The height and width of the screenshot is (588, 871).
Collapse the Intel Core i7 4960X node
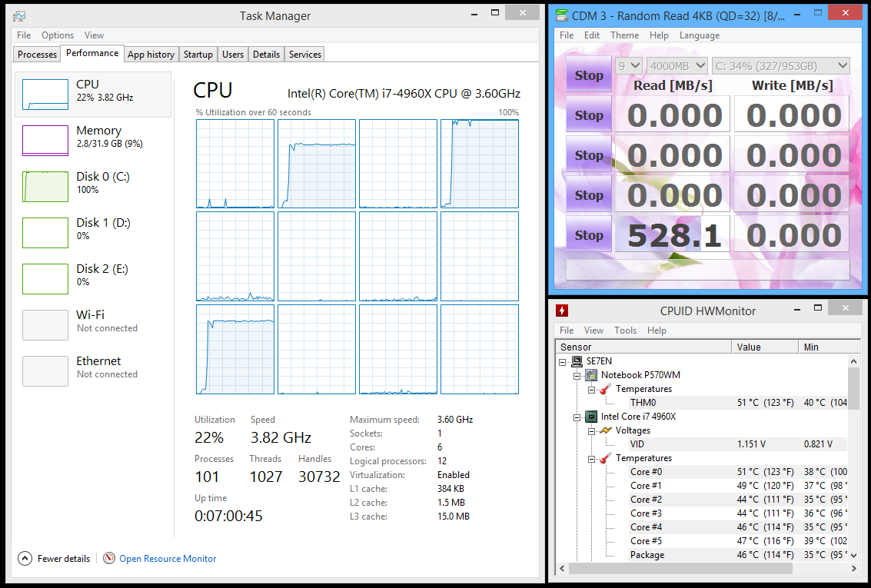tap(577, 417)
